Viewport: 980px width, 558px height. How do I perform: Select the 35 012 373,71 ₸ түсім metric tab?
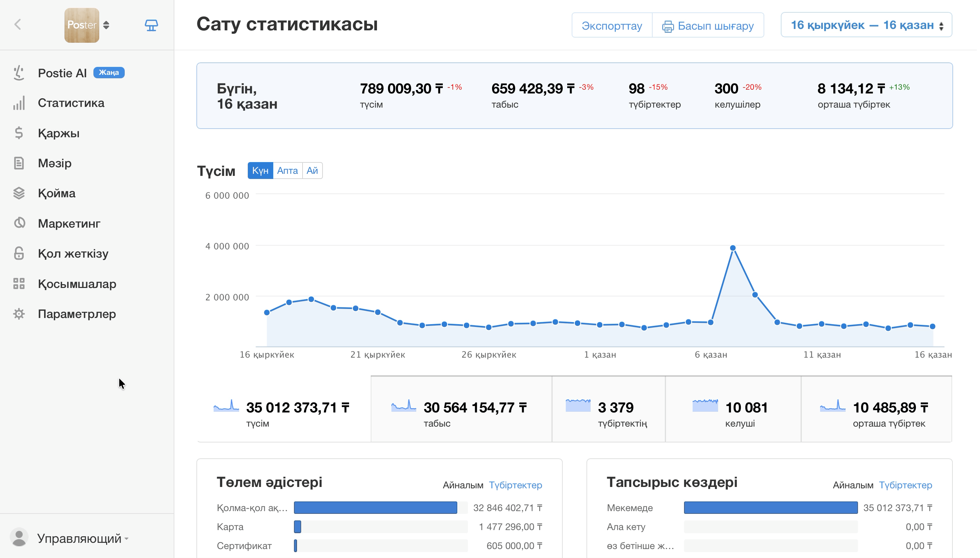pyautogui.click(x=284, y=409)
